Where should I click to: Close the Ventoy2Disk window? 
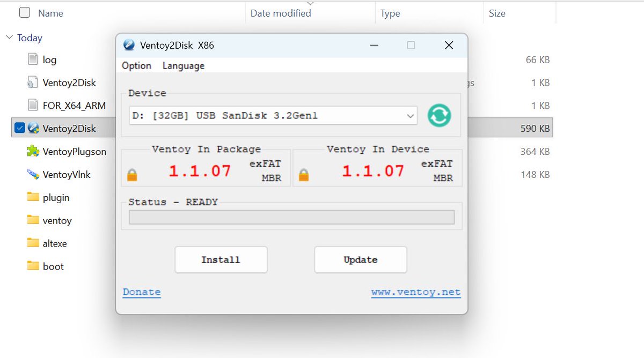(x=449, y=46)
